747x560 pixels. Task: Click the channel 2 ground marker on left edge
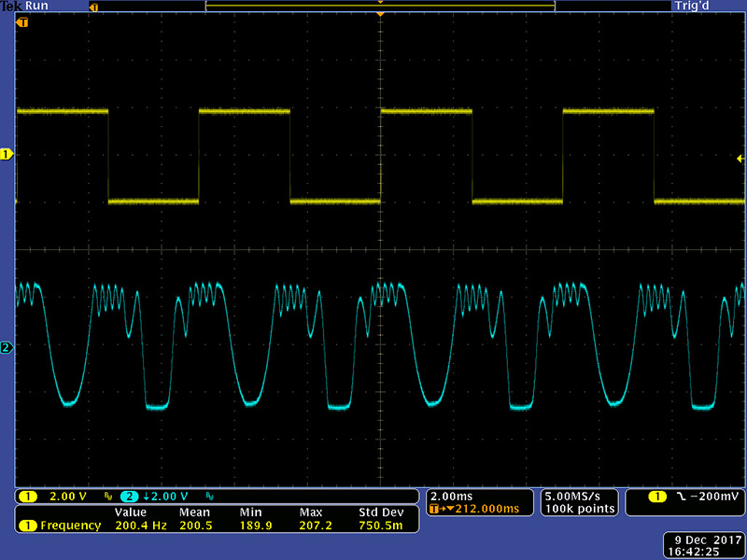(x=7, y=348)
